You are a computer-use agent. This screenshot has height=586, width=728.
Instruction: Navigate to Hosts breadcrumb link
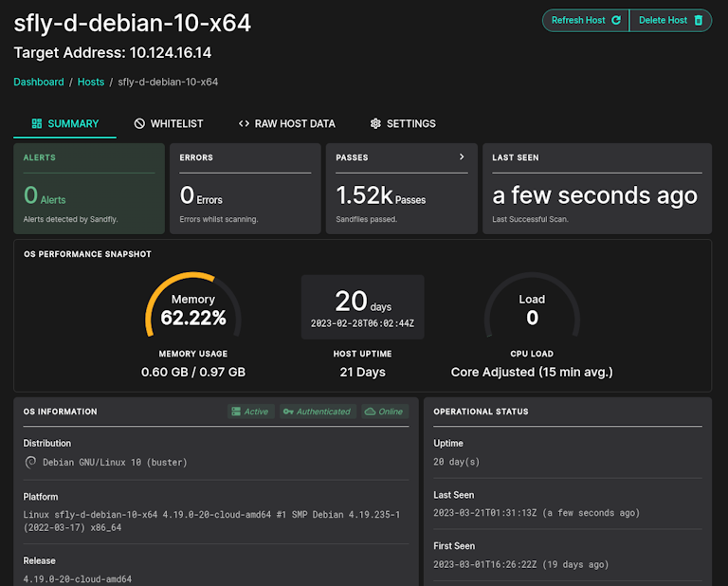[x=91, y=82]
